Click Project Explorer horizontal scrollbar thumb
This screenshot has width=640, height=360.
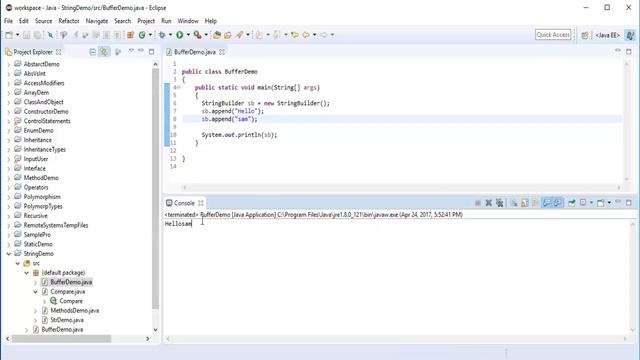pyautogui.click(x=61, y=339)
